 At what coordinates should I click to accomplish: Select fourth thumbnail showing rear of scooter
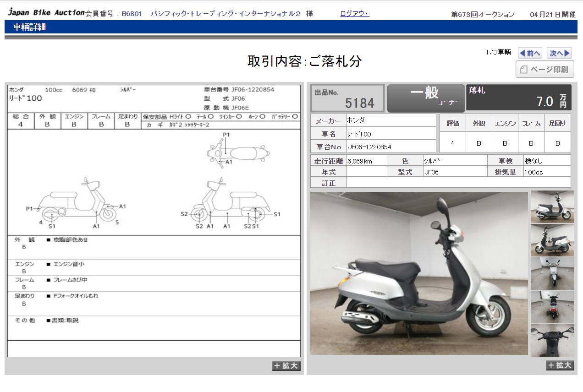tap(552, 307)
